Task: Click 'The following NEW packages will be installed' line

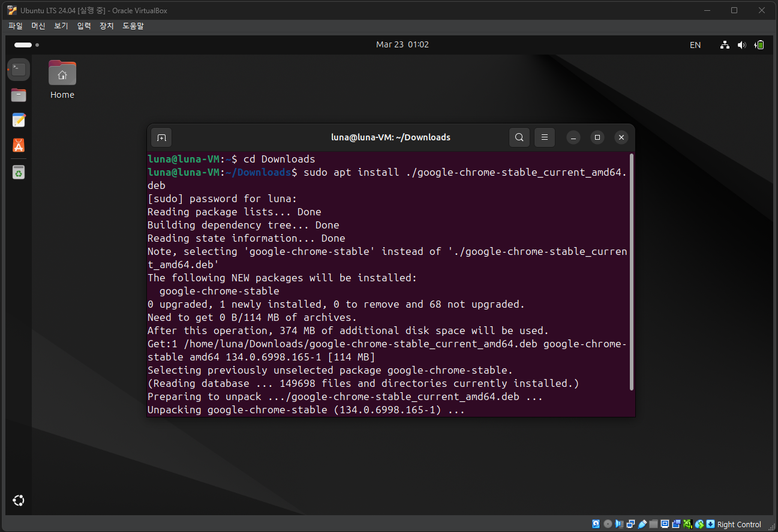Action: 283,278
